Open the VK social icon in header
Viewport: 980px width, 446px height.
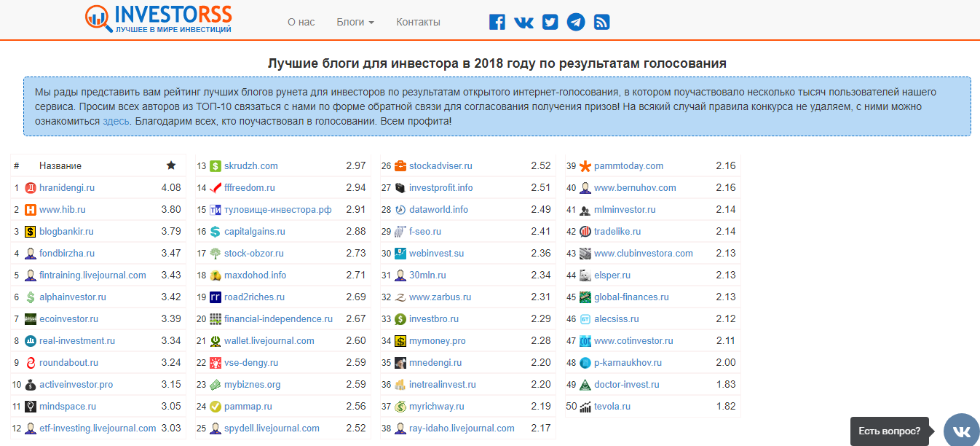pos(523,22)
